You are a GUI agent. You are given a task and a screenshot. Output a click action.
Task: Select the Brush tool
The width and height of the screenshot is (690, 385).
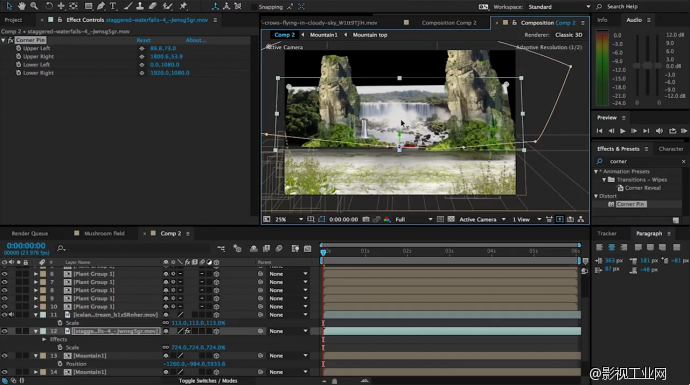(x=128, y=6)
